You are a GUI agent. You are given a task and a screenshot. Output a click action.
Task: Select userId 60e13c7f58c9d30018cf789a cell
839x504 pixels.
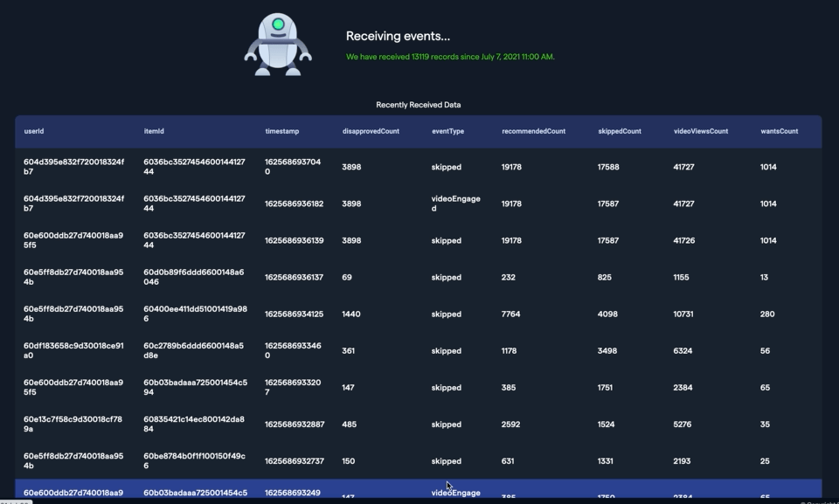click(x=73, y=425)
